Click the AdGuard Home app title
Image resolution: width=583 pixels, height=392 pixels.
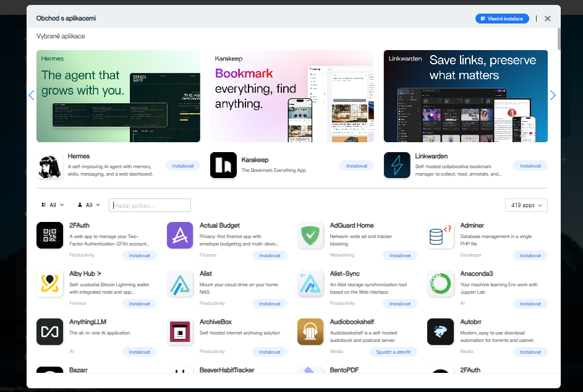click(352, 226)
